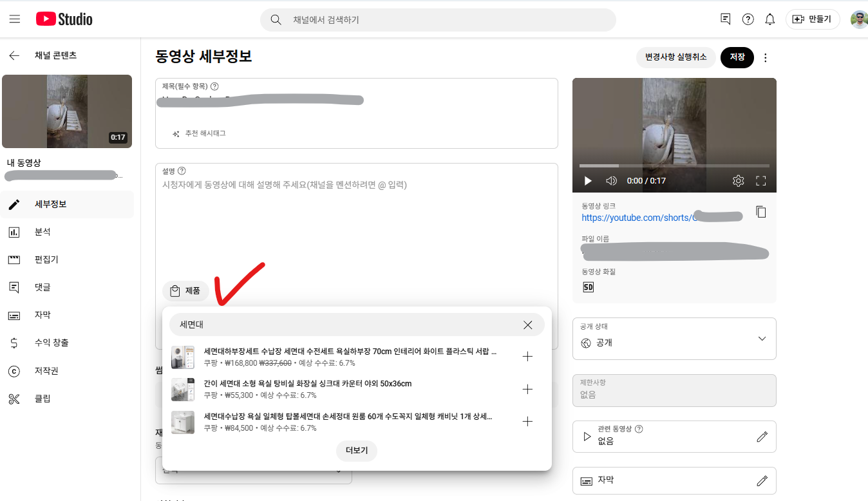Click the 간이 세면대 product thumbnail

183,389
